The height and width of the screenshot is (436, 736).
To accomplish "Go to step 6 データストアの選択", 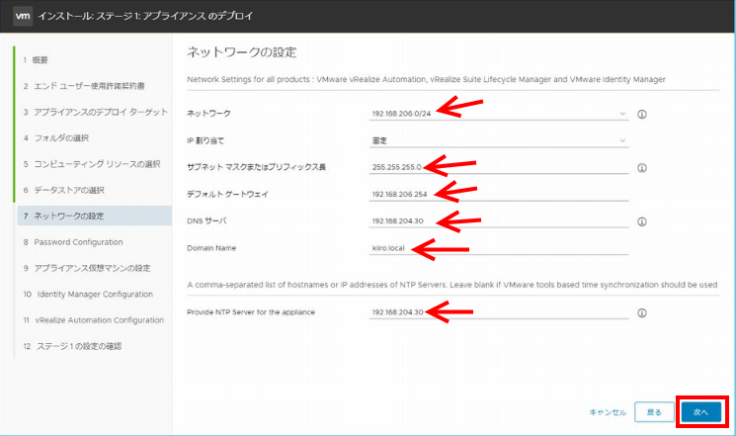I will [x=64, y=190].
